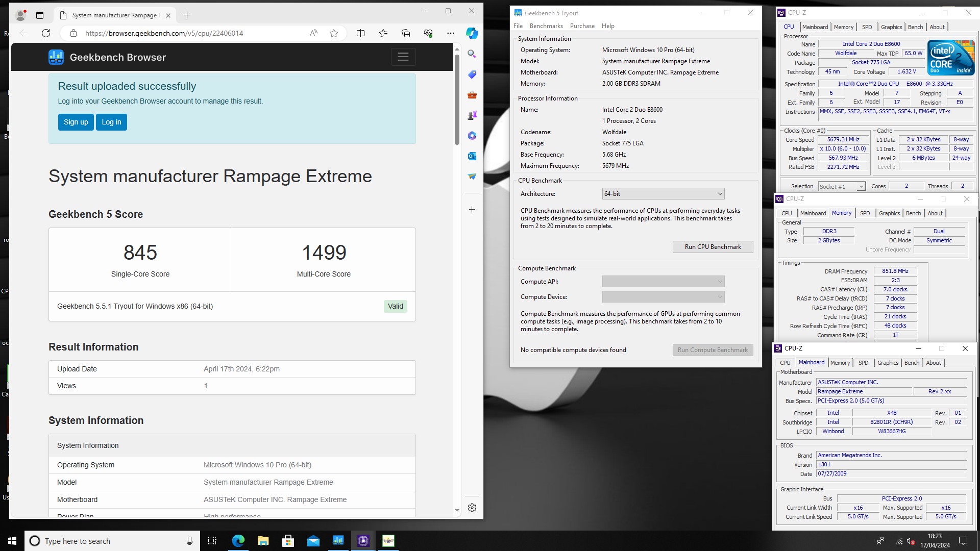Open CPU-Z taskbar icon
The image size is (980, 551).
click(x=363, y=541)
